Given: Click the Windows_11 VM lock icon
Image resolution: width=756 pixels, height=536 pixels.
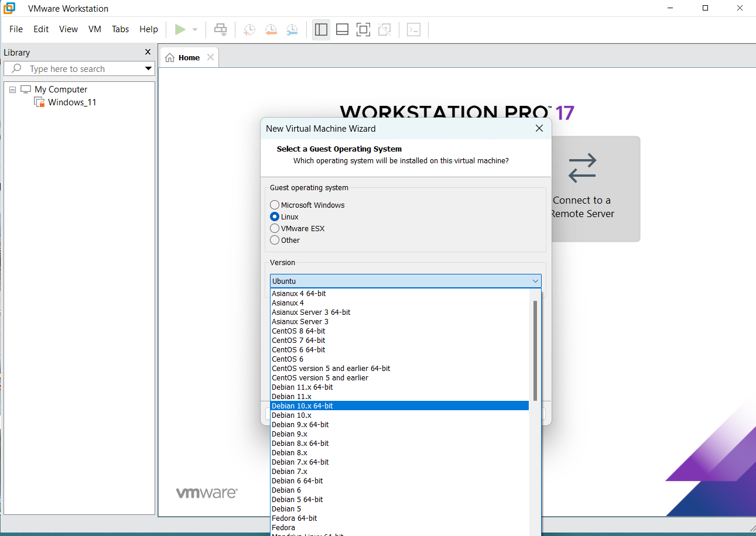Looking at the screenshot, I should point(39,102).
